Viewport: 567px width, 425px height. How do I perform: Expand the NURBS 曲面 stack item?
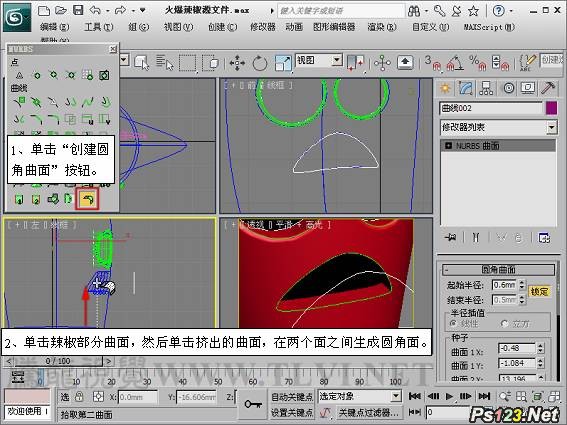pyautogui.click(x=448, y=146)
